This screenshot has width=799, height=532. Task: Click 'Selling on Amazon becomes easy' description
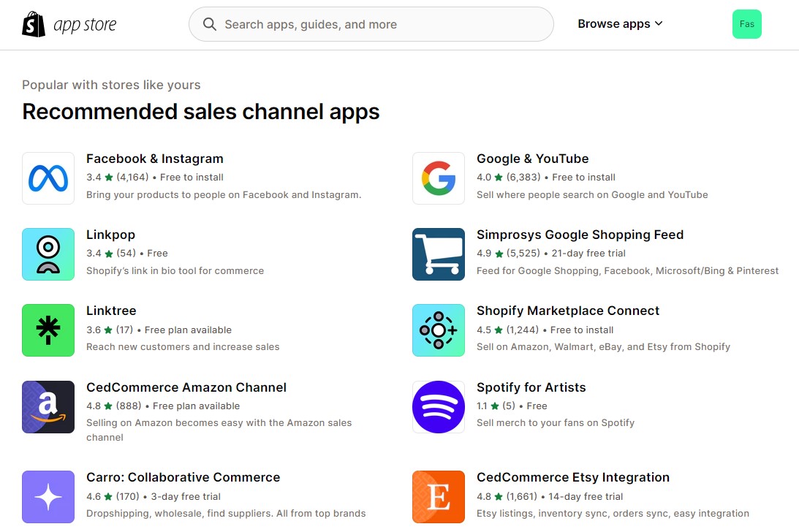219,430
